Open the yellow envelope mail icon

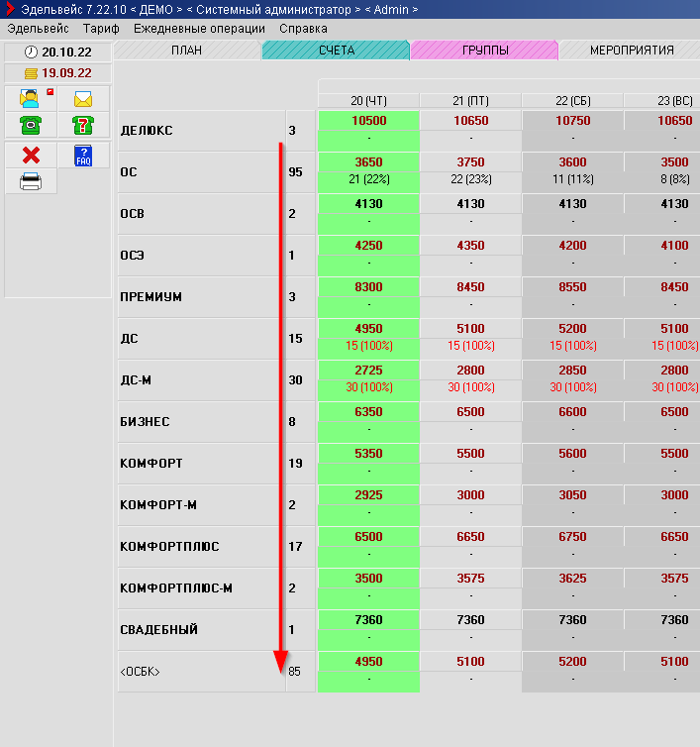[x=83, y=99]
